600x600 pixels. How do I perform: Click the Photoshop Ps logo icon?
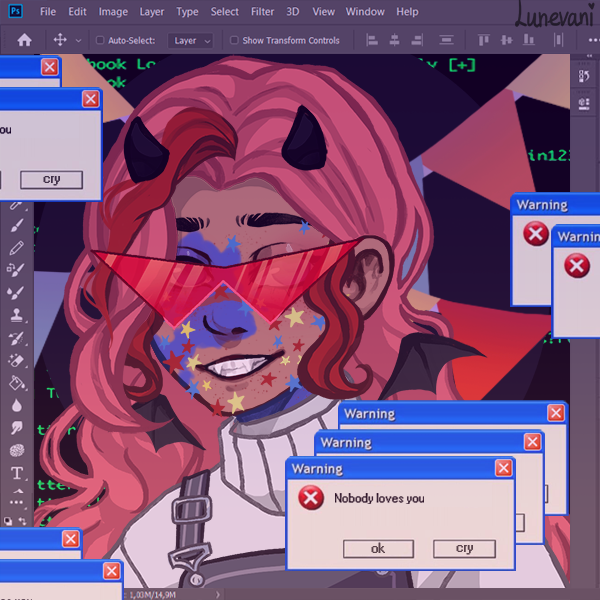[x=15, y=11]
